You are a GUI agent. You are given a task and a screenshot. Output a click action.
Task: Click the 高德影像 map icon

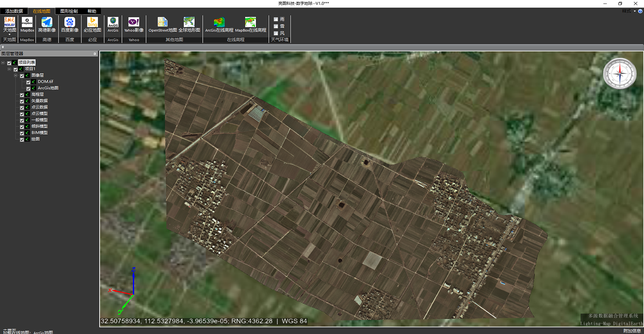click(x=47, y=25)
